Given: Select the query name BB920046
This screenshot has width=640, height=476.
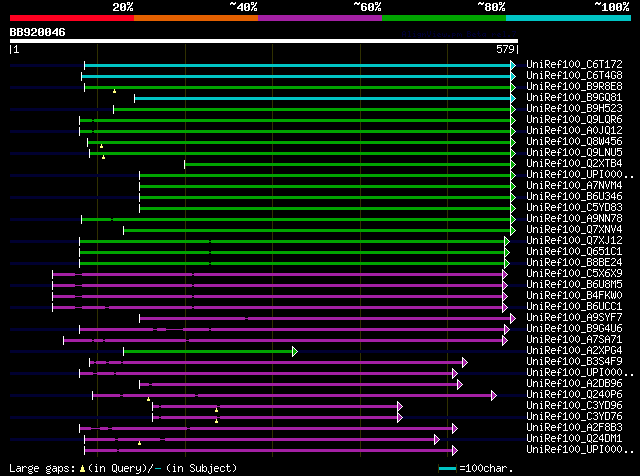Looking at the screenshot, I should click(37, 32).
